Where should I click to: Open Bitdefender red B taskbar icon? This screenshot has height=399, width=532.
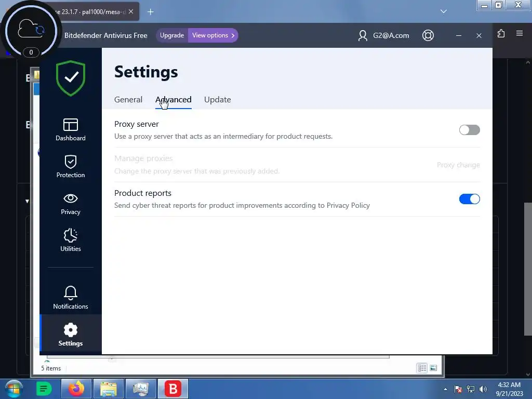tap(173, 389)
